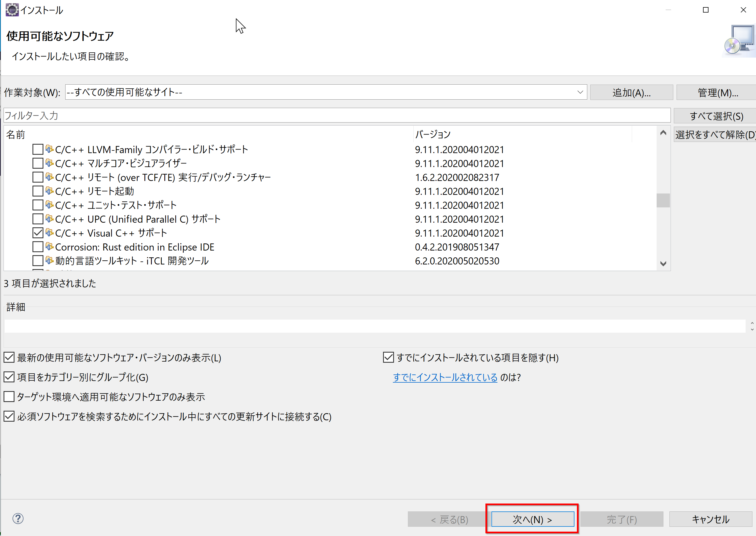
Task: Click the feature icon beside 動的言語ツールキット - iTCL
Action: point(49,260)
